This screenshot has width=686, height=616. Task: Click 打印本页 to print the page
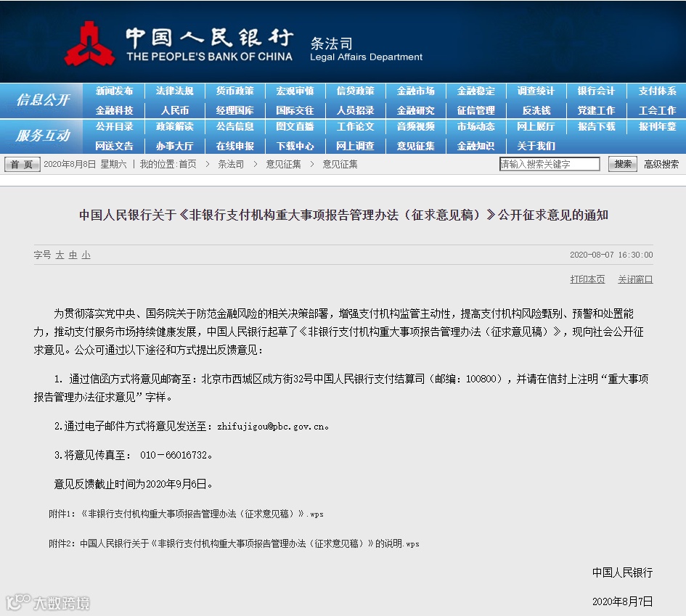click(x=587, y=279)
